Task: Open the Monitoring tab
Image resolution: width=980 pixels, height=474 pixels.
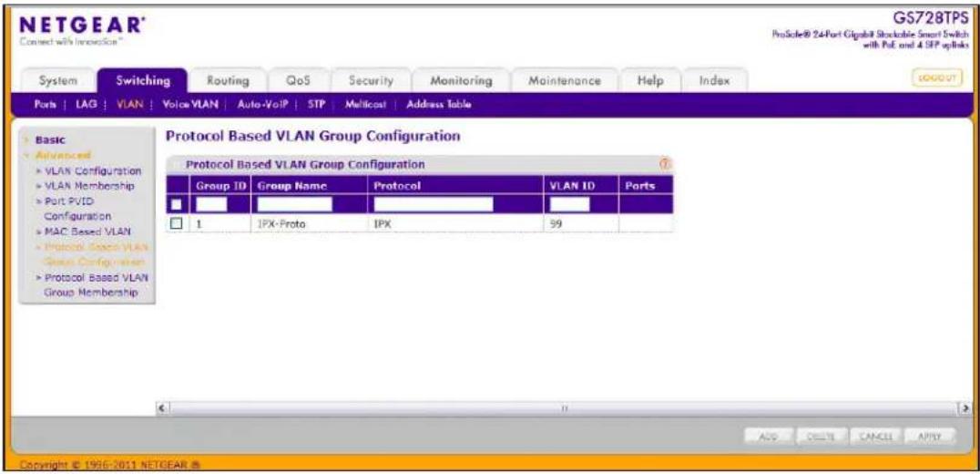Action: tap(461, 80)
